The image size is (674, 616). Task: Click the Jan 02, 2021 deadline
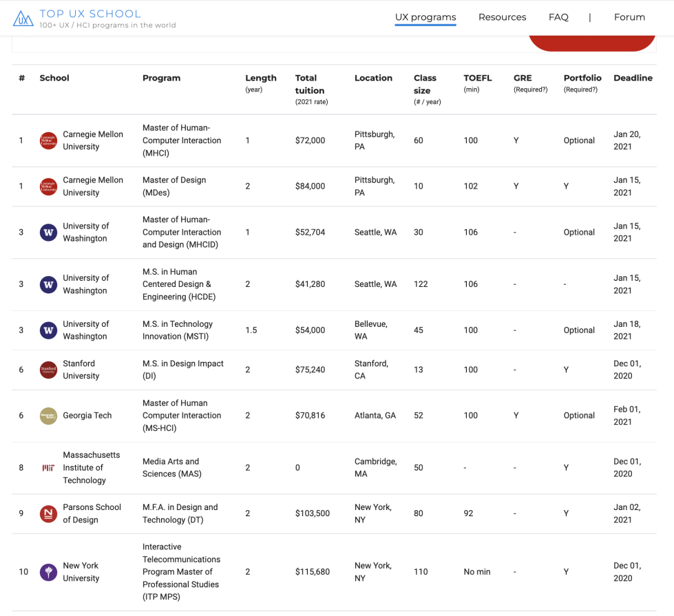[x=627, y=513]
